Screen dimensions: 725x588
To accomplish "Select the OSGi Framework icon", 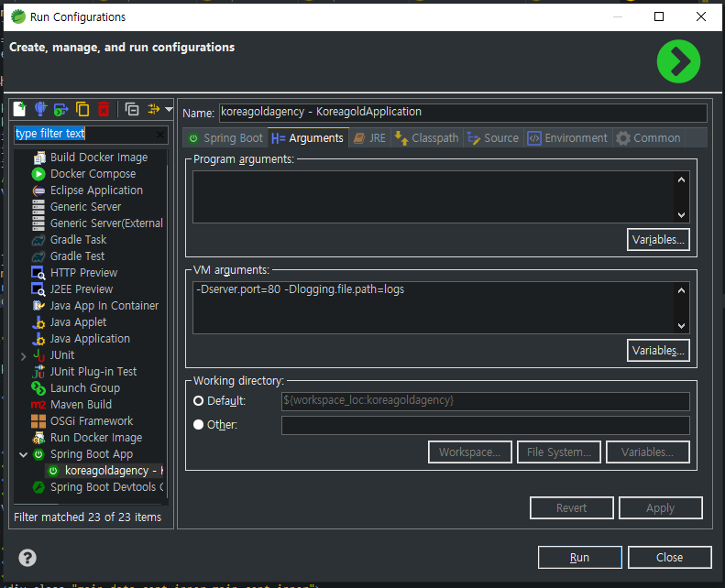I will tap(38, 421).
